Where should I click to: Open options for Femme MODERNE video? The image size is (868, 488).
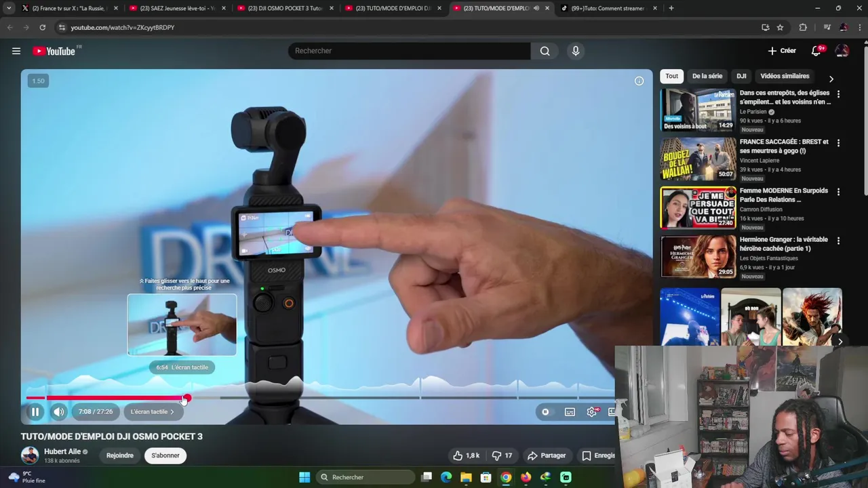[838, 192]
